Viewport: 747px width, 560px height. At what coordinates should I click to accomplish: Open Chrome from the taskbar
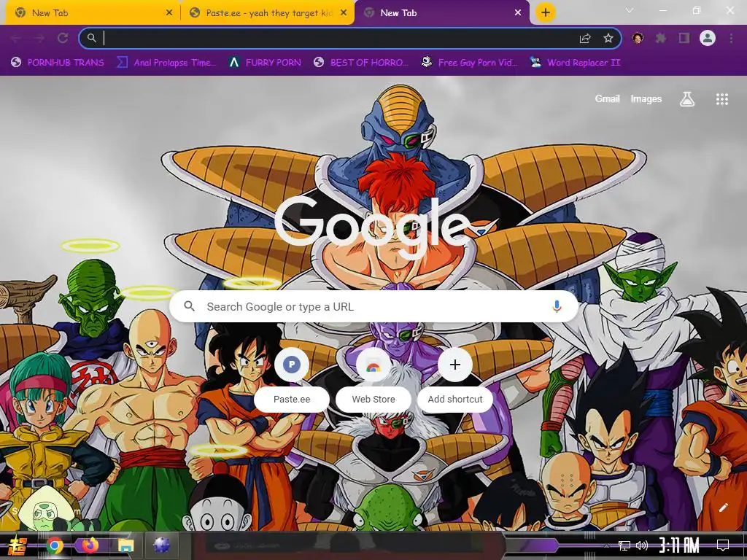point(55,545)
